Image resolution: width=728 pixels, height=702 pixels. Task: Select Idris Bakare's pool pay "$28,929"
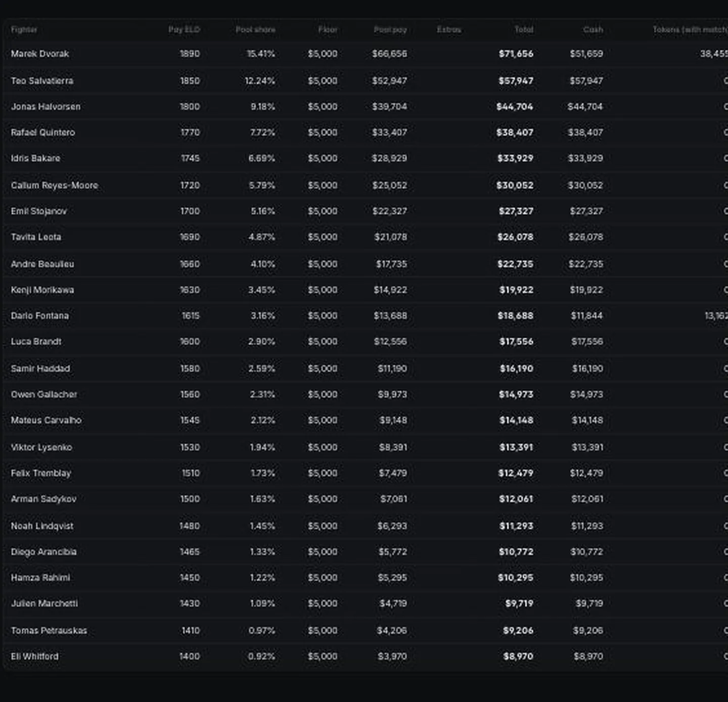tap(389, 158)
